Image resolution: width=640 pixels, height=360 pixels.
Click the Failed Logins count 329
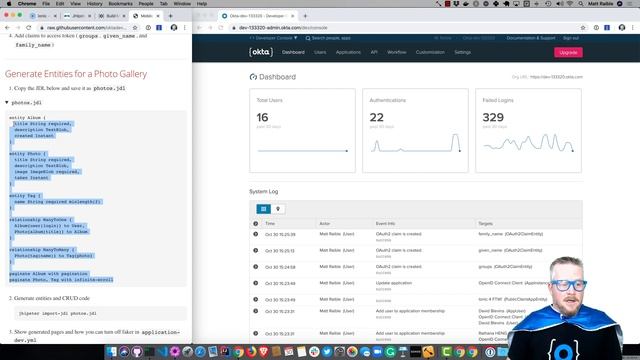pyautogui.click(x=493, y=118)
